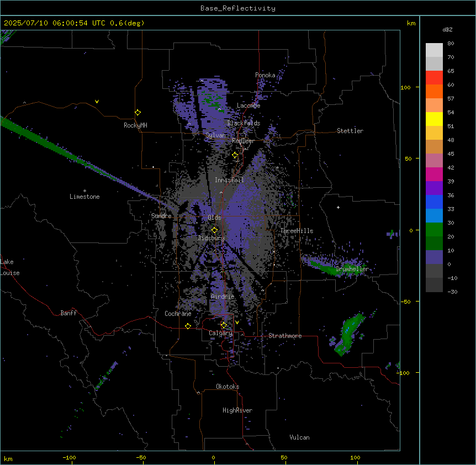Click the 2025/07/10 06:00:54 UTC timestamp

coord(55,23)
